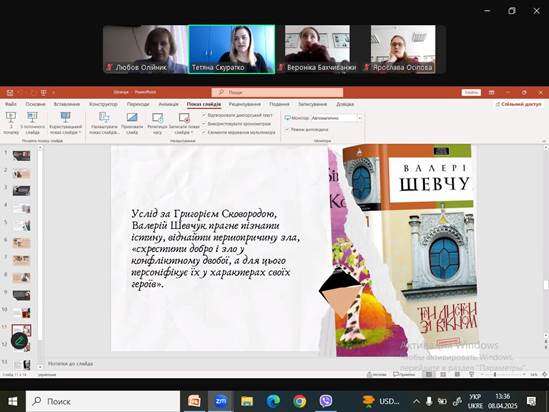
Task: Open the custom slide show dropdown
Action: [x=65, y=123]
